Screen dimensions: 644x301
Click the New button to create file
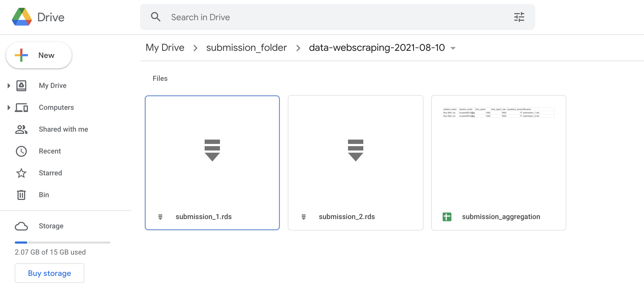tap(39, 55)
